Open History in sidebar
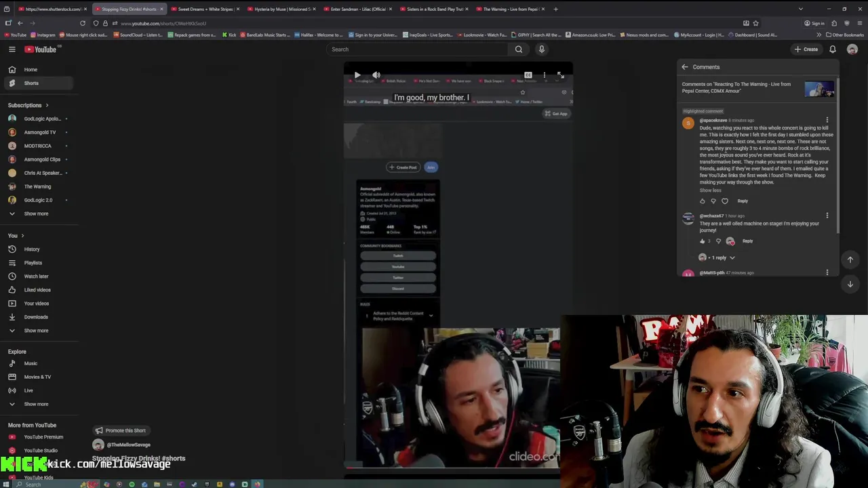868x488 pixels. [39, 249]
